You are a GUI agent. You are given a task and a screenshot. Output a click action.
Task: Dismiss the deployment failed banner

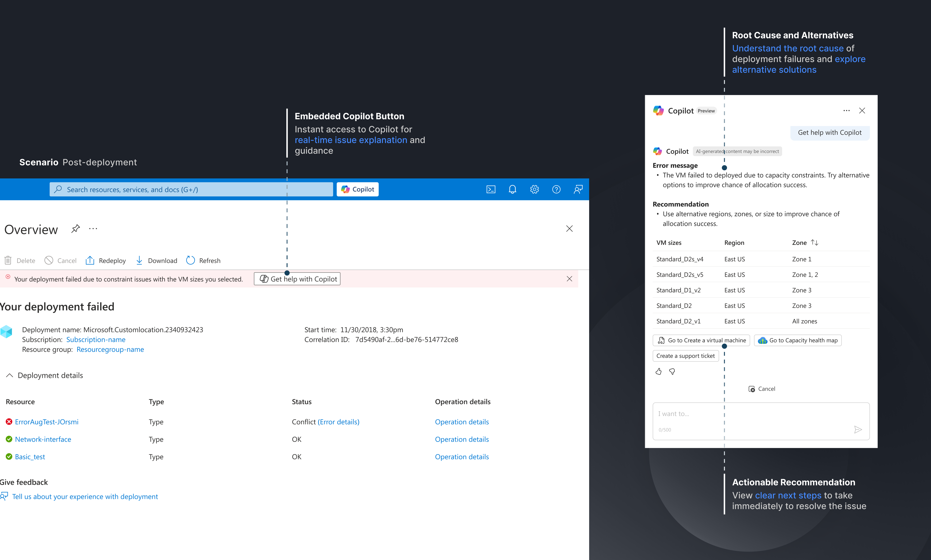click(570, 279)
